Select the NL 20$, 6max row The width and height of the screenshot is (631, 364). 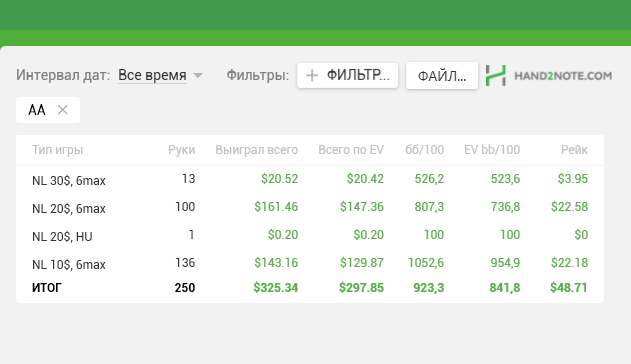click(x=310, y=208)
